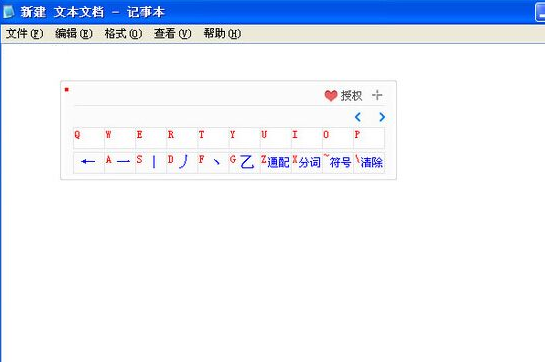Select the W key cell
Image resolution: width=545 pixels, height=362 pixels.
(x=120, y=138)
